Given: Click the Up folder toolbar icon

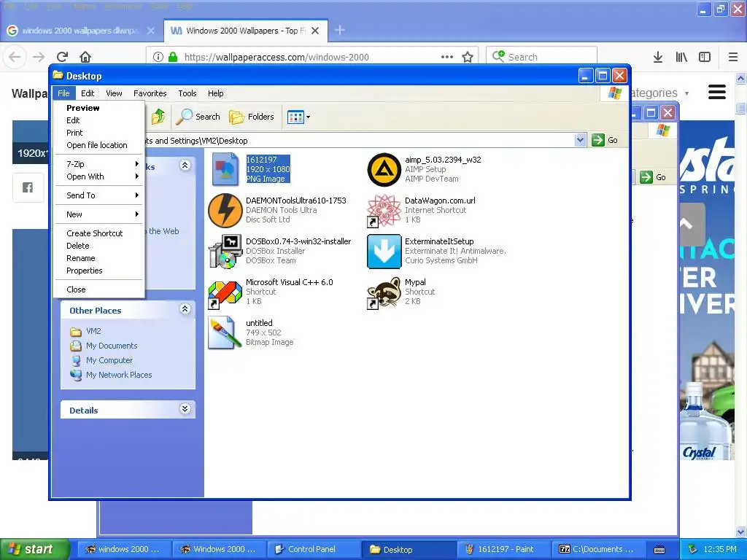Looking at the screenshot, I should pyautogui.click(x=158, y=117).
